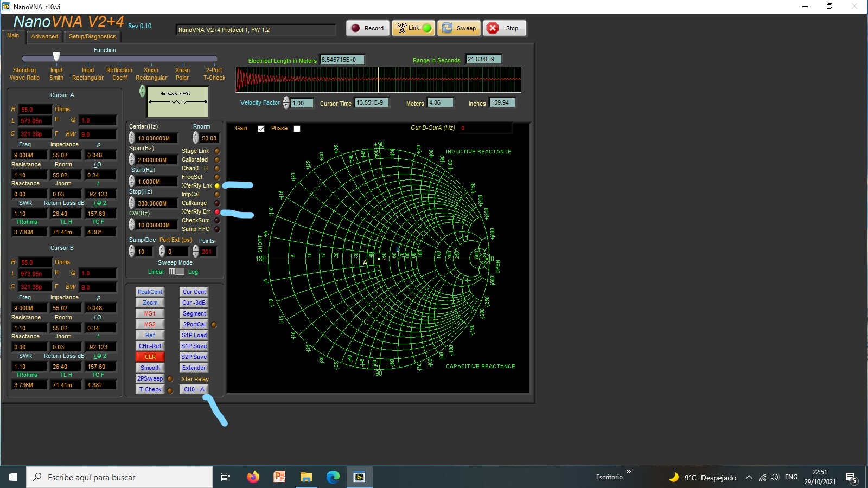Change the Velocity Factor stepper

pyautogui.click(x=286, y=102)
